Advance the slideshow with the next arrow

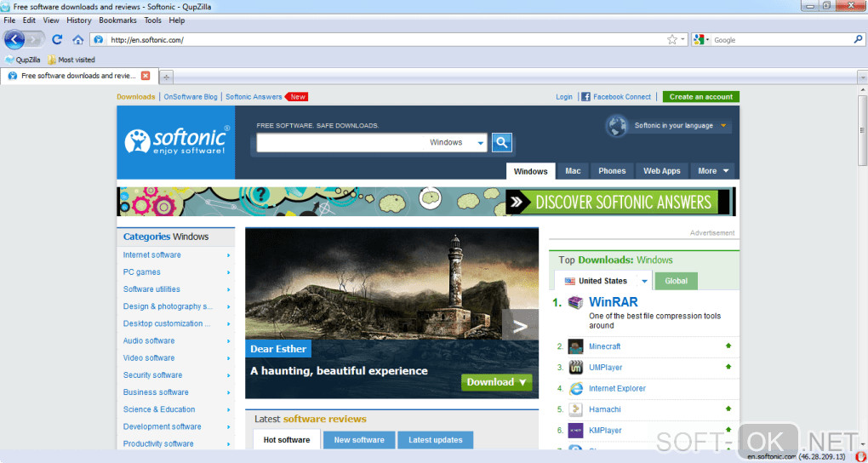(520, 326)
